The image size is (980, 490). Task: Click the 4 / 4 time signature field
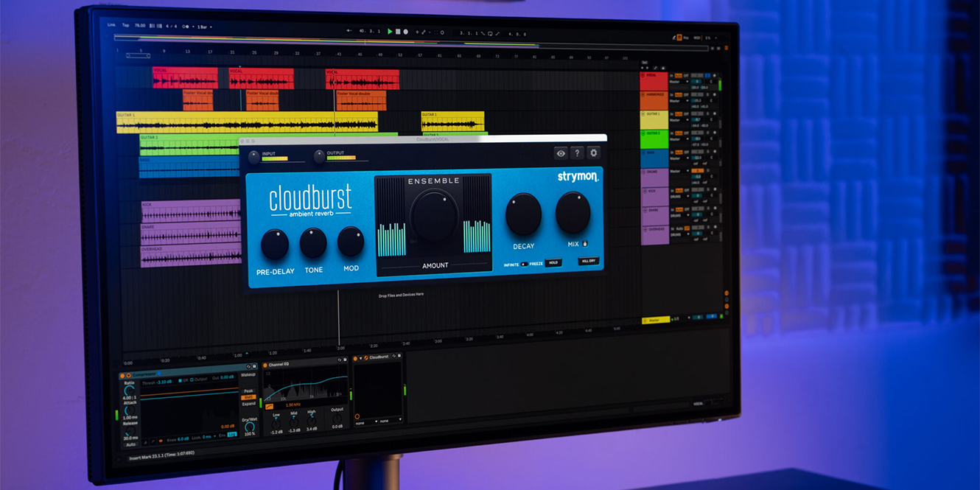(171, 27)
